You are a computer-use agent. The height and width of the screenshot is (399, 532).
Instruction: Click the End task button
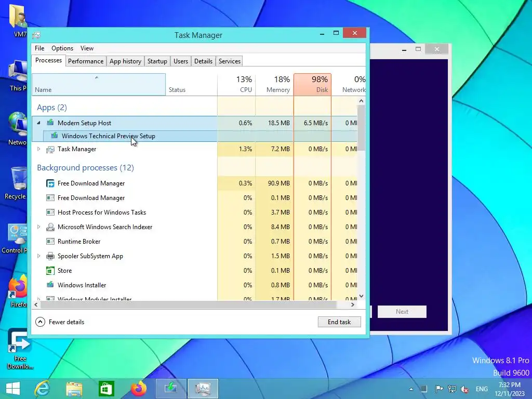(339, 322)
